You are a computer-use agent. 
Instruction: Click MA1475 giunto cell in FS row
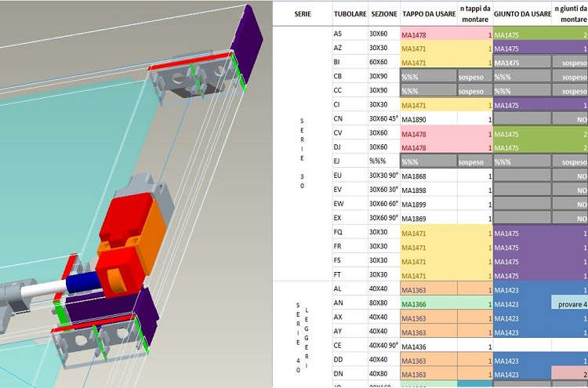pyautogui.click(x=522, y=260)
